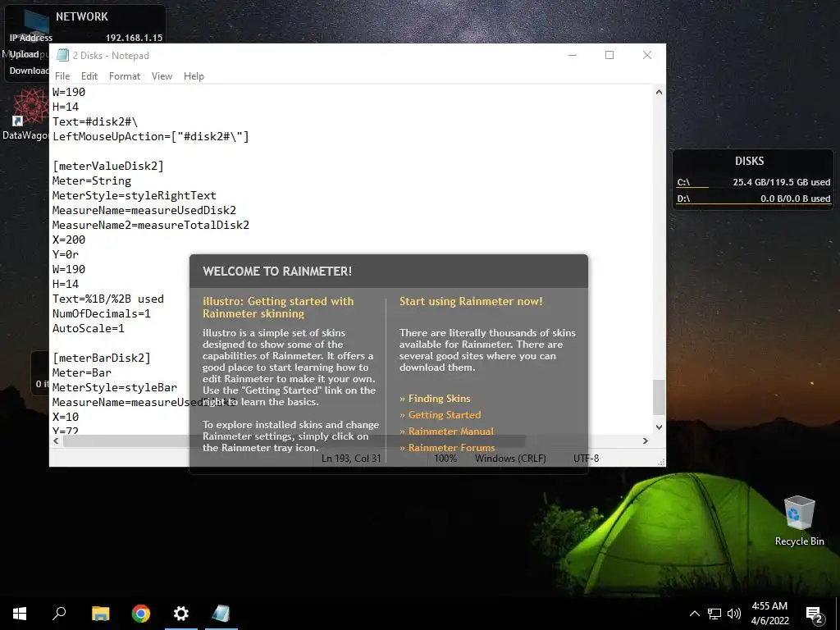840x630 pixels.
Task: Click 'illustro: Getting started with Rainmeter skinning' heading
Action: coord(278,307)
